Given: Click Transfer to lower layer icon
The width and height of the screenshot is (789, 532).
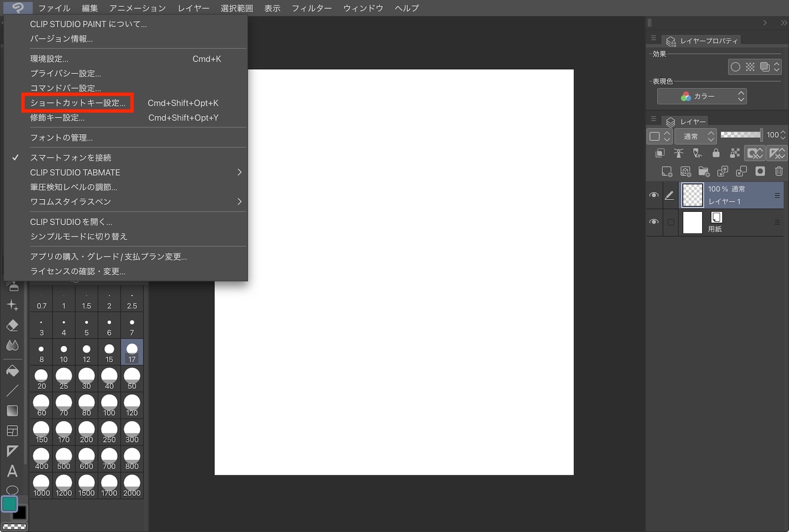Looking at the screenshot, I should pos(723,171).
